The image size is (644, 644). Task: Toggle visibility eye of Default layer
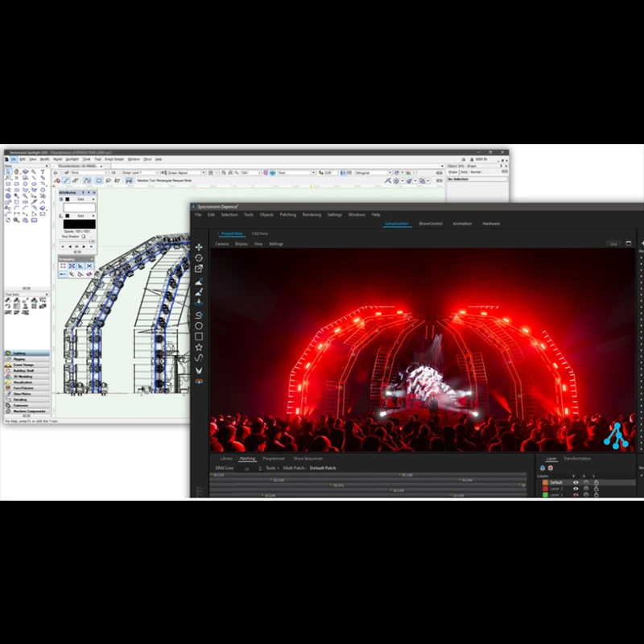[576, 482]
